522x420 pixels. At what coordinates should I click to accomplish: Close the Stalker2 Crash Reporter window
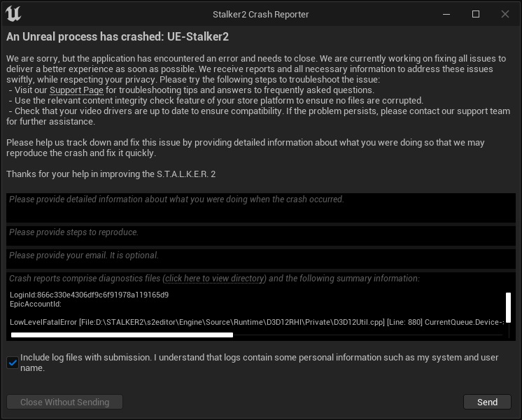click(x=505, y=14)
